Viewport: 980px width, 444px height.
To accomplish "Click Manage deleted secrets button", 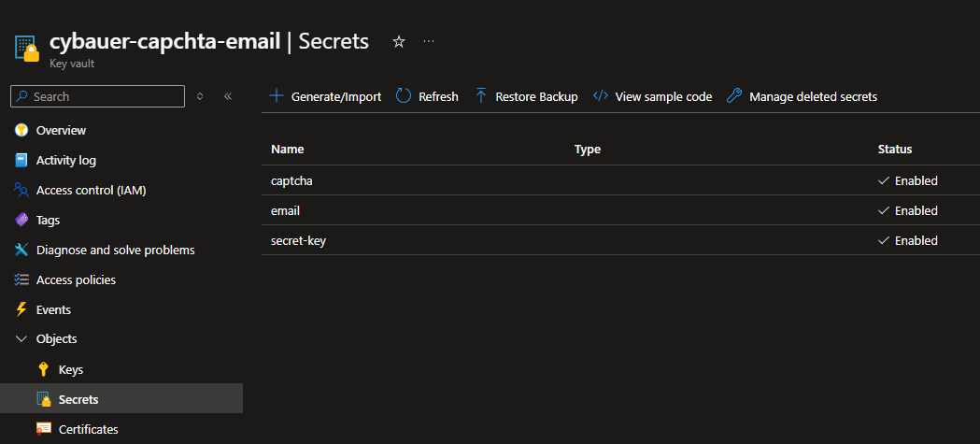I will (802, 96).
